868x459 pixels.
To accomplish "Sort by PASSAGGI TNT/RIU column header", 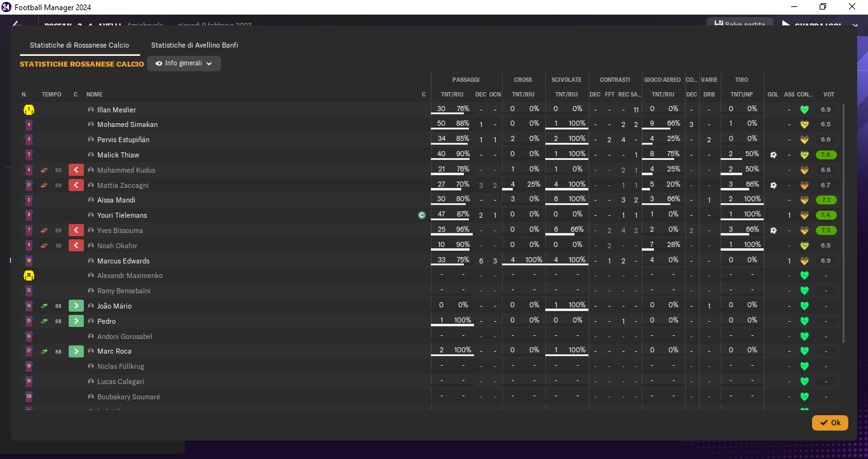I will pos(452,95).
